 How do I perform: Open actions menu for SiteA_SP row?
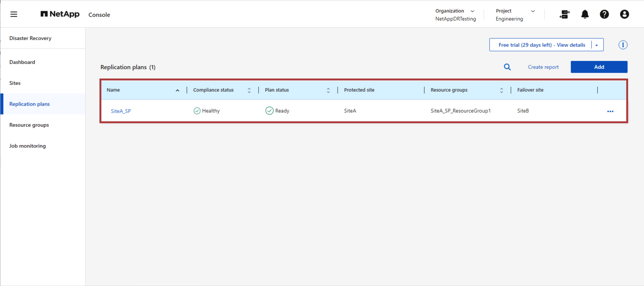click(x=610, y=111)
